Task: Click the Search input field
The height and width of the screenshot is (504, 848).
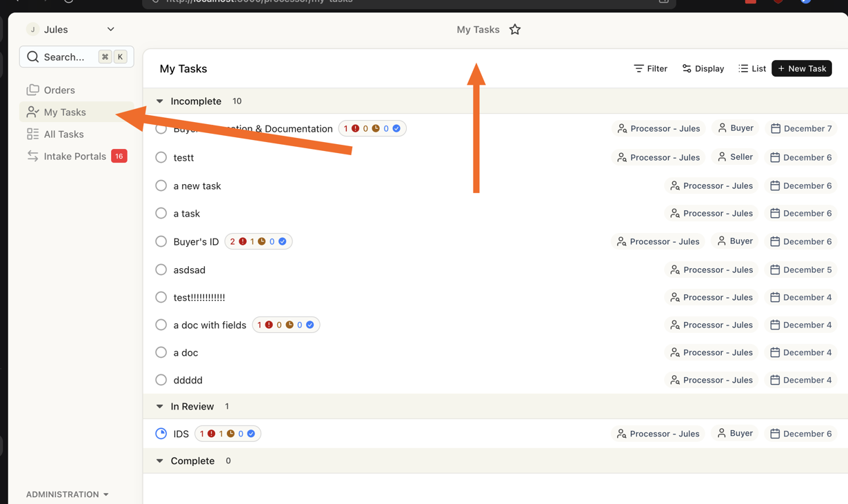Action: 64,57
